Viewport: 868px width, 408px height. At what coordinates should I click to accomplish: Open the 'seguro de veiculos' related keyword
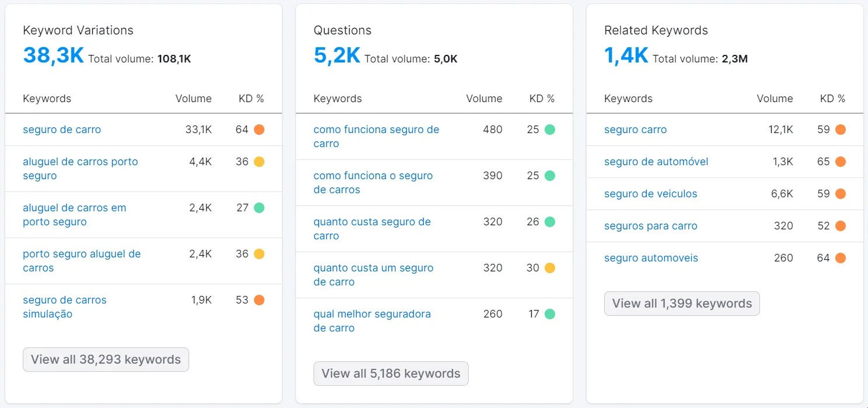(x=651, y=194)
